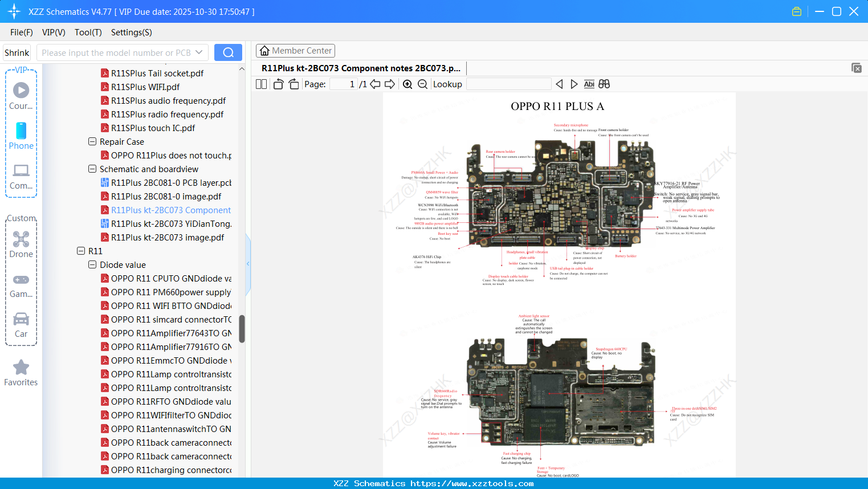Zoom out of the PDF
The image size is (868, 489).
(x=422, y=84)
